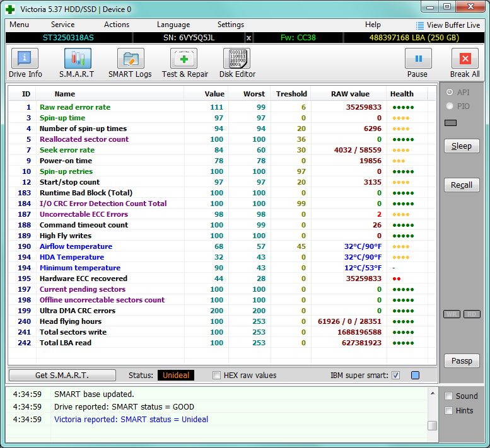
Task: Open the Actions menu
Action: click(x=117, y=25)
